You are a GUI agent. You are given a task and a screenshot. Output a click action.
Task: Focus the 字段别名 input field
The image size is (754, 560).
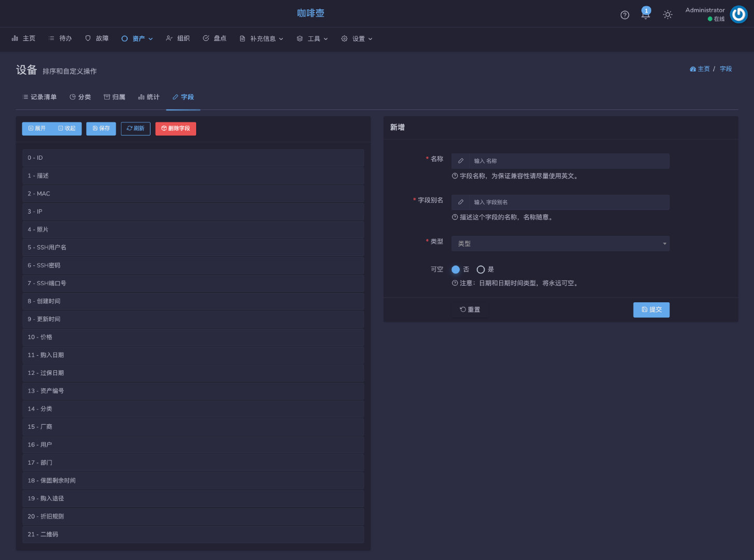(569, 202)
